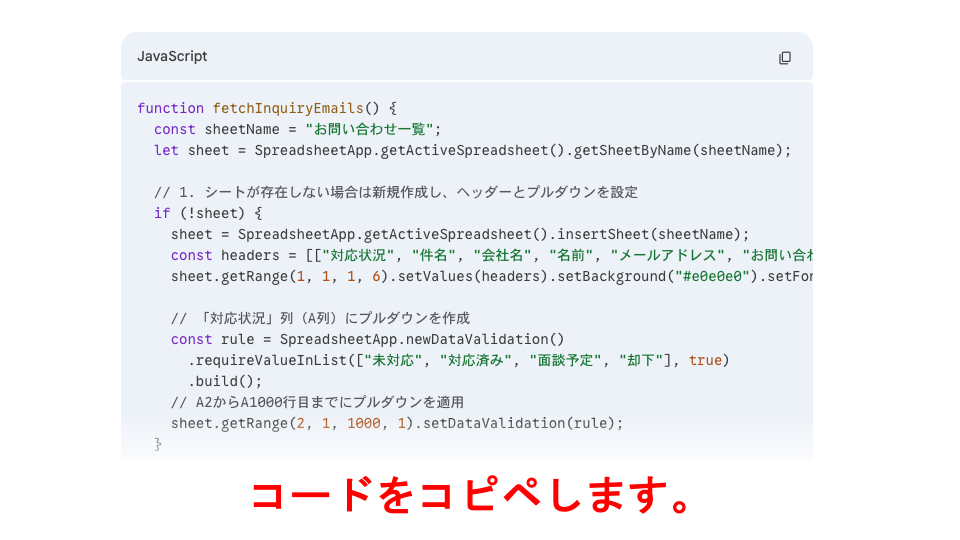Click the .build(); line
The image size is (960, 540).
coord(225,381)
